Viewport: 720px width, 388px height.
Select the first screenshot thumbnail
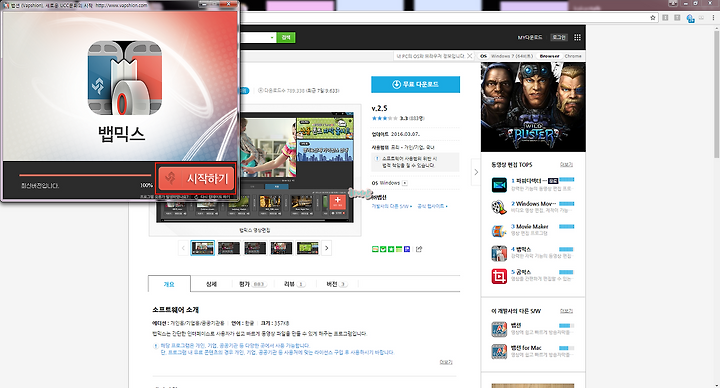[202, 248]
